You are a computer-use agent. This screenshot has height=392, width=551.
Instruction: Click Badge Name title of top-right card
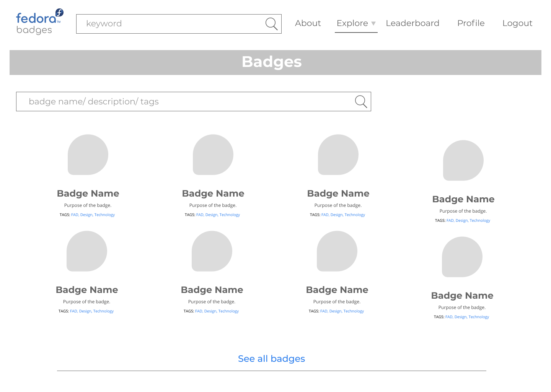pyautogui.click(x=463, y=199)
